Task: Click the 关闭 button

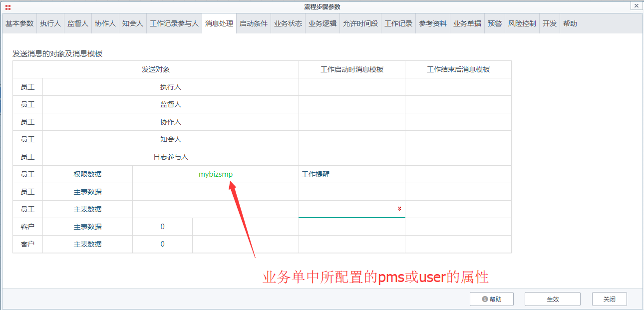Action: (x=609, y=299)
